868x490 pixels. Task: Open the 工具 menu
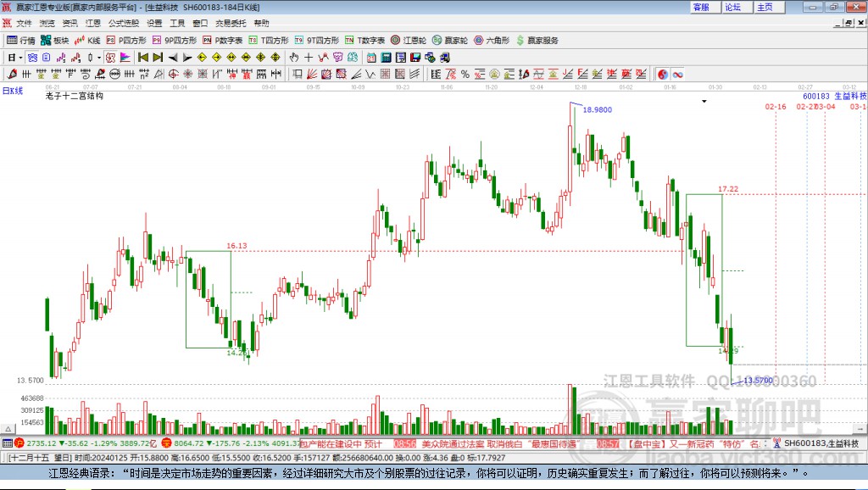pos(177,23)
